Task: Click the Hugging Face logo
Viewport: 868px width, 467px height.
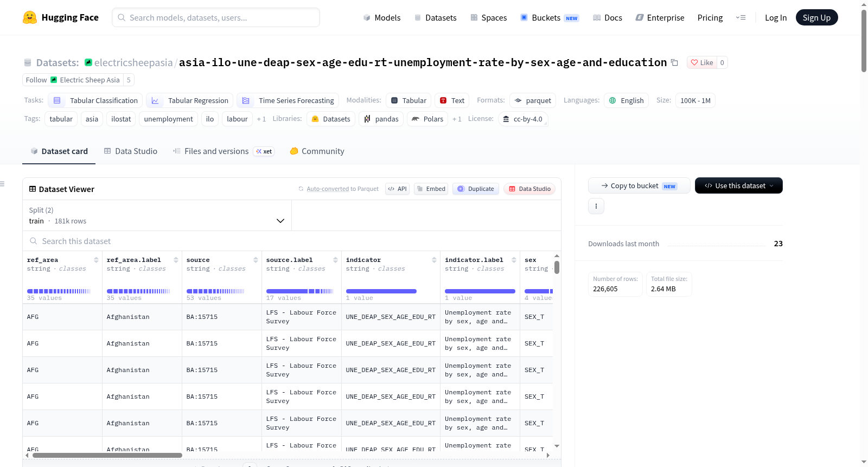Action: tap(60, 17)
